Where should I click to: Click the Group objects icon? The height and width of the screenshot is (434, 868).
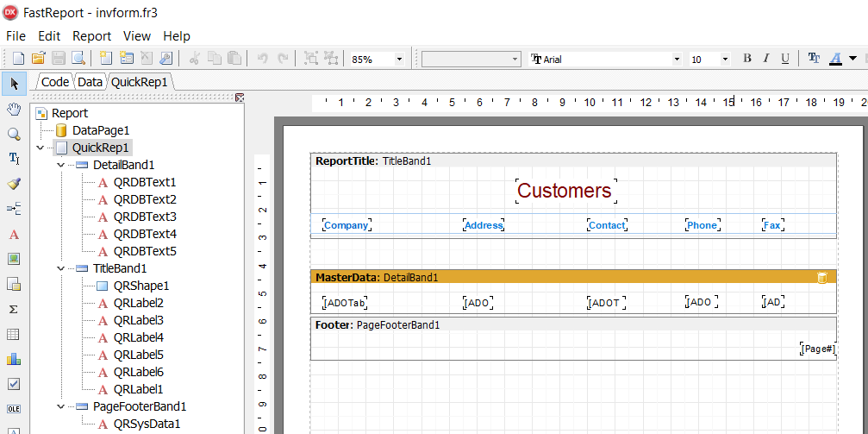(311, 59)
